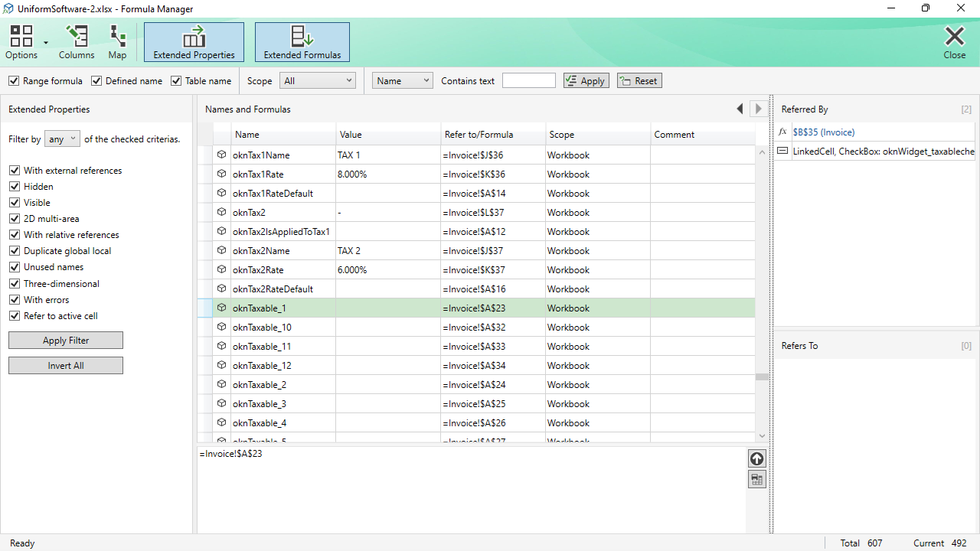Open the Name field dropdown
980x551 pixels.
click(403, 80)
